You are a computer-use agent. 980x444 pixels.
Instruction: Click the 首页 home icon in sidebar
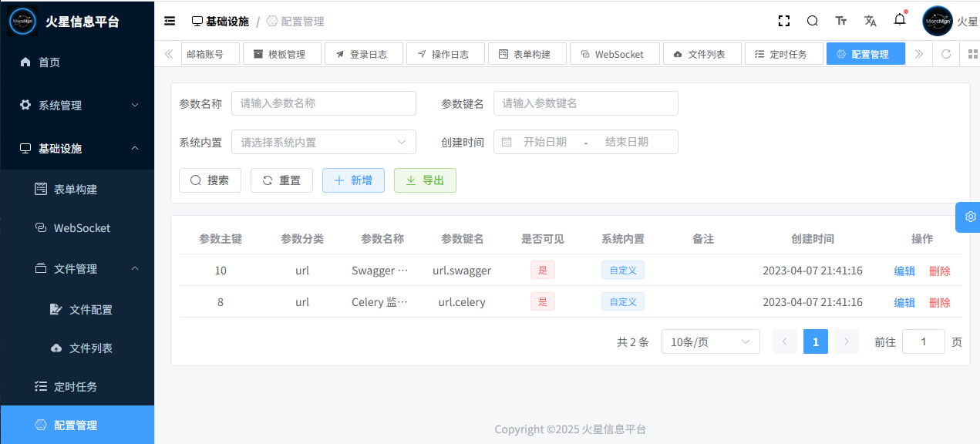point(25,62)
